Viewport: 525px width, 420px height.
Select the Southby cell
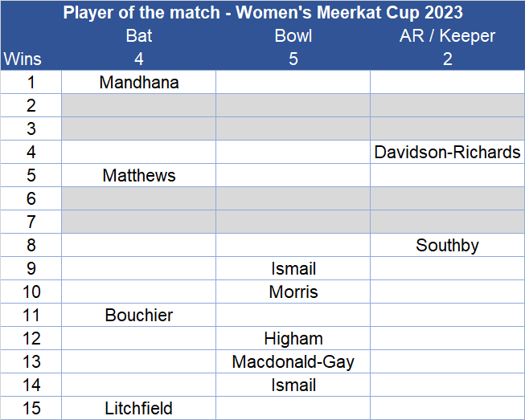pos(447,245)
